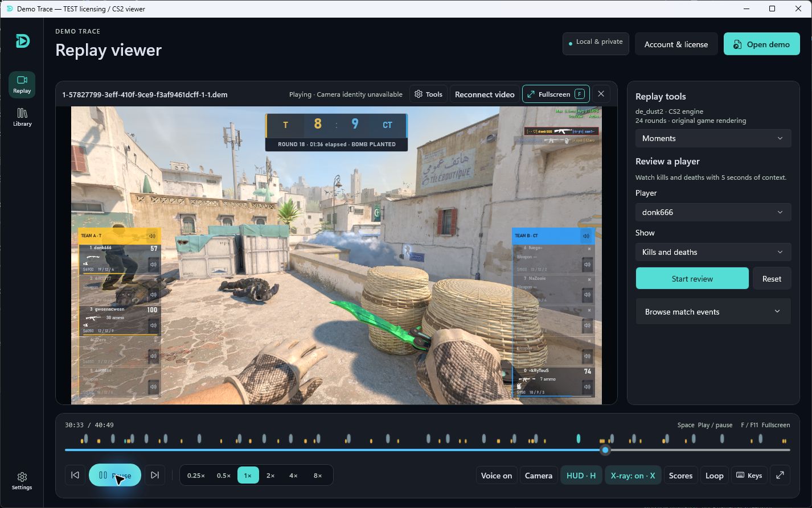The image size is (812, 508).
Task: Skip to previous moment button
Action: click(75, 475)
